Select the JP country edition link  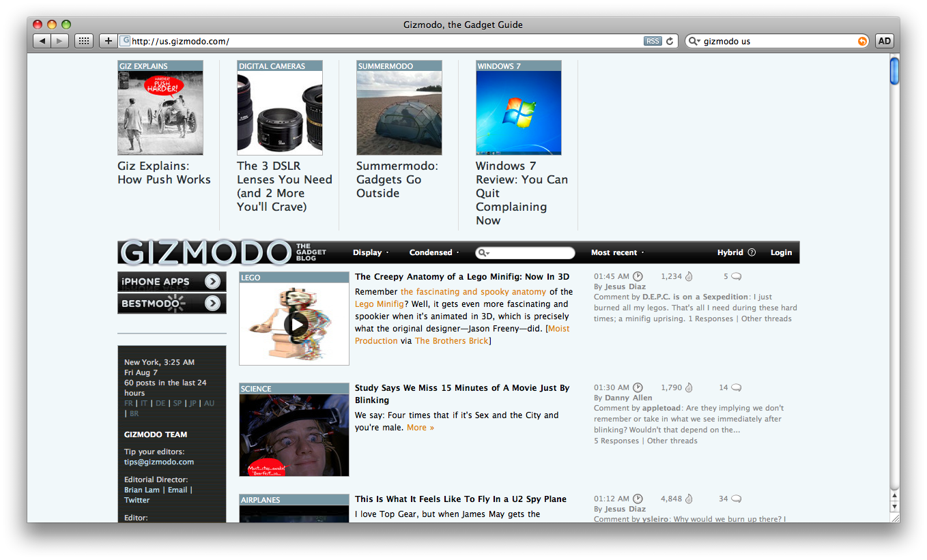coord(192,403)
